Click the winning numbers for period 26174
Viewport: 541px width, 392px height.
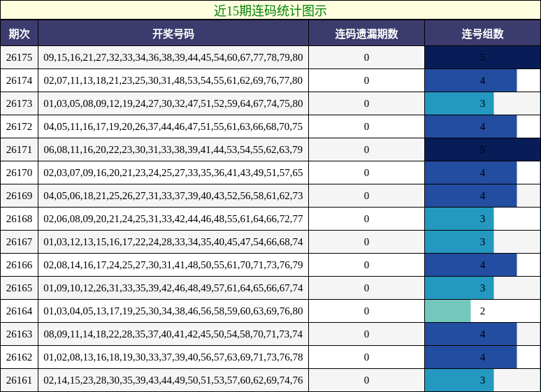point(173,80)
